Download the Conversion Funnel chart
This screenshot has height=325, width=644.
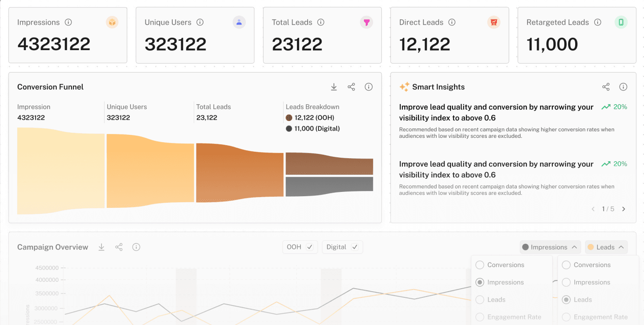pos(334,87)
